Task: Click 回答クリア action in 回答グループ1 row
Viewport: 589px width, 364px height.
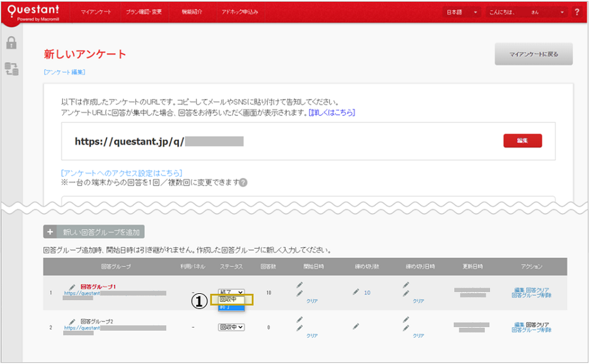Action: pyautogui.click(x=538, y=290)
